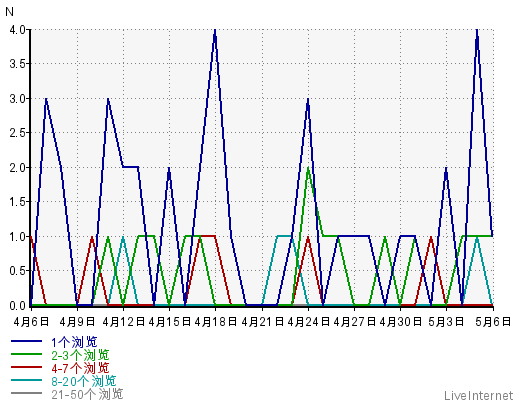Click the 4.0 y-axis value label
The height and width of the screenshot is (405, 520).
(17, 30)
